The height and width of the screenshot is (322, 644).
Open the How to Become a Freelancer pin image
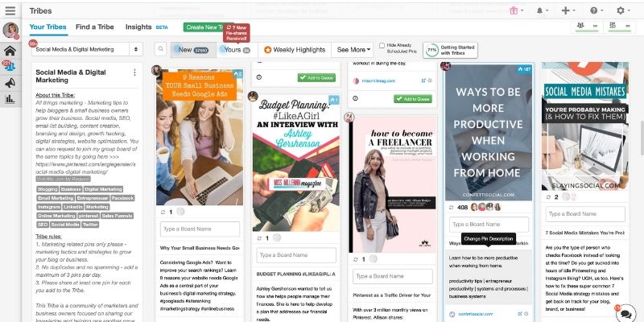pos(393,184)
